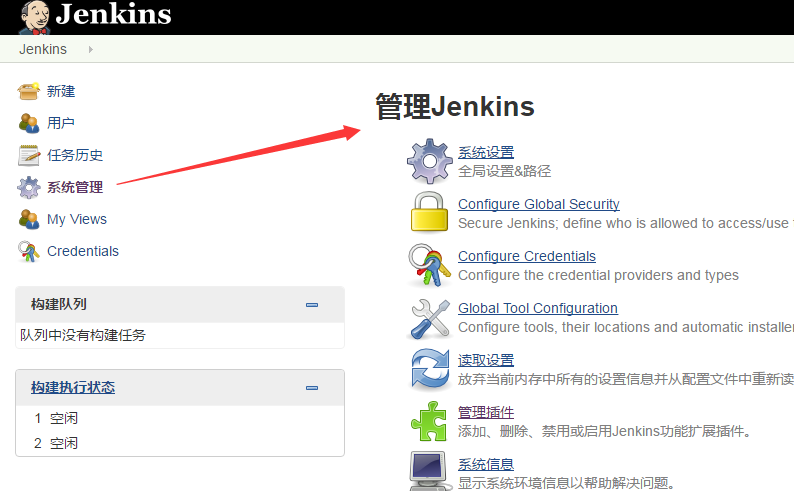Select executor 1 空闲 row
This screenshot has width=794, height=491.
180,418
